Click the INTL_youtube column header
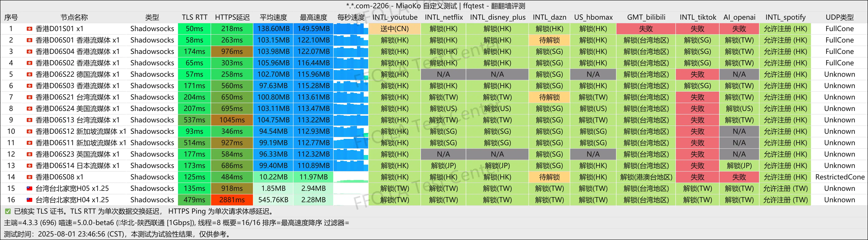Viewport: 868px width, 240px height. (395, 17)
